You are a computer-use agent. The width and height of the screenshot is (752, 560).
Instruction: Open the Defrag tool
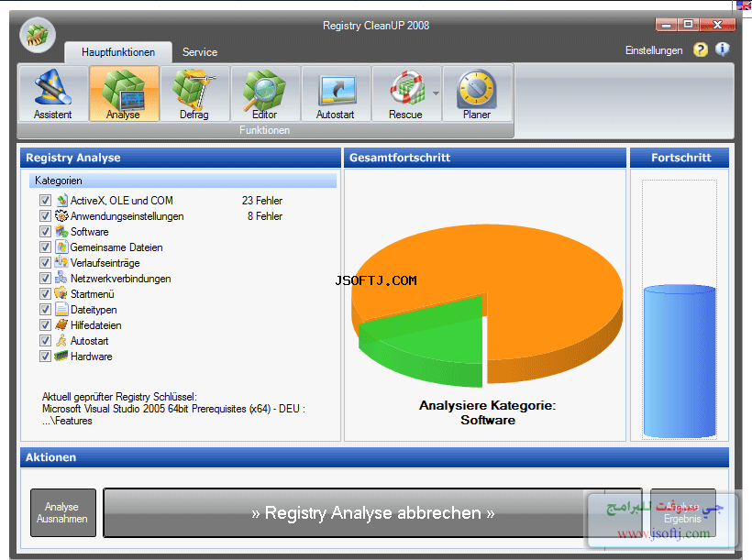coord(194,94)
